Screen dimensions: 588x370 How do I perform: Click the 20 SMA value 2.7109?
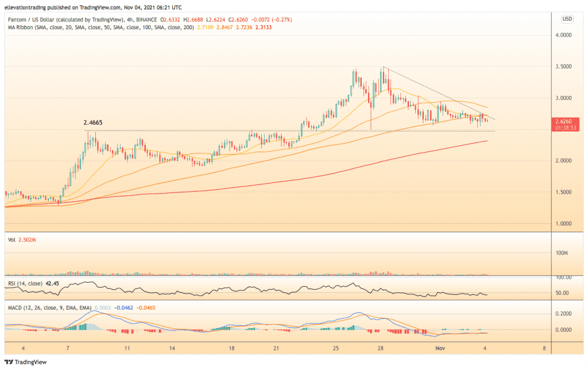(x=205, y=28)
